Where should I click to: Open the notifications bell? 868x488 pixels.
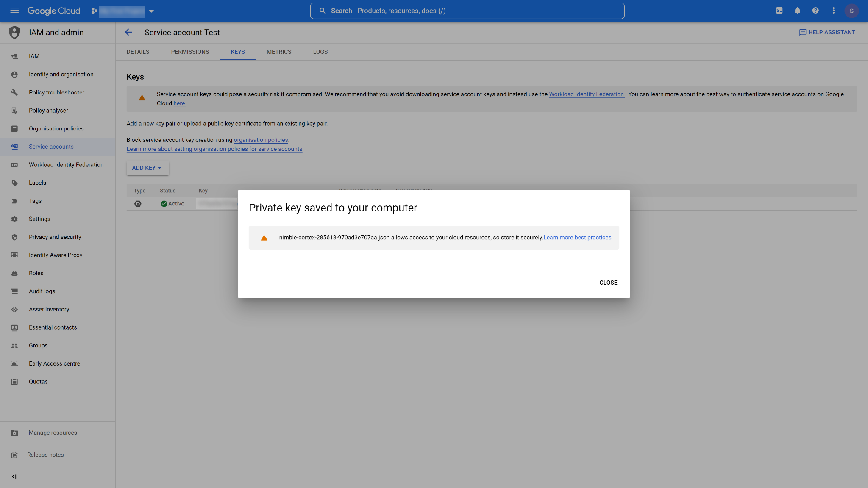797,11
